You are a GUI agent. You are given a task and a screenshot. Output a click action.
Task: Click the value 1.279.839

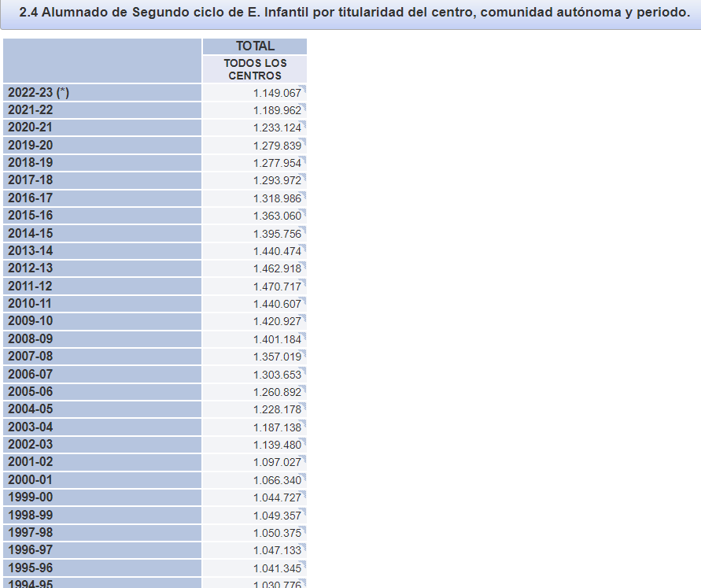[278, 146]
